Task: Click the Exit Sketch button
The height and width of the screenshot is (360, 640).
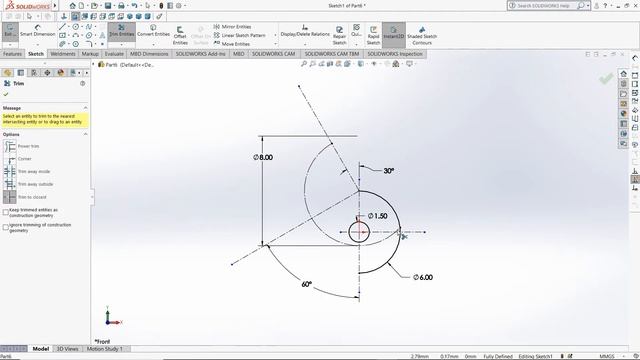Action: 10,31
